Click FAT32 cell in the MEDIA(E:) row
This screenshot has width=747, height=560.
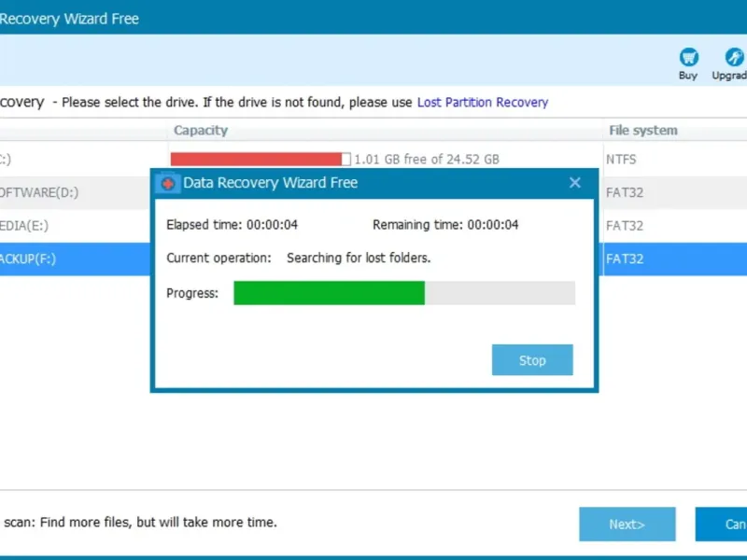625,226
